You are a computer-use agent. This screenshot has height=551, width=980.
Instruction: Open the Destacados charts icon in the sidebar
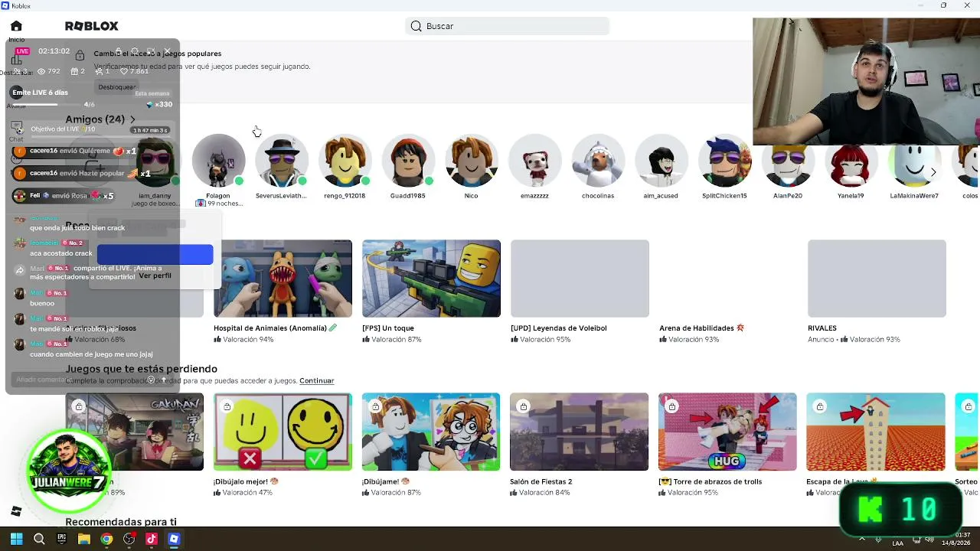click(x=16, y=60)
